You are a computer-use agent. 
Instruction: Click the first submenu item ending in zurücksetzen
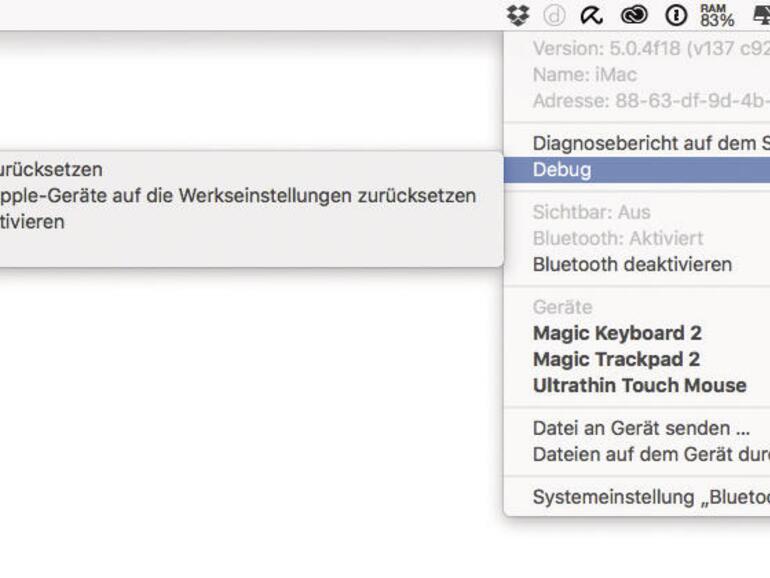point(251,169)
